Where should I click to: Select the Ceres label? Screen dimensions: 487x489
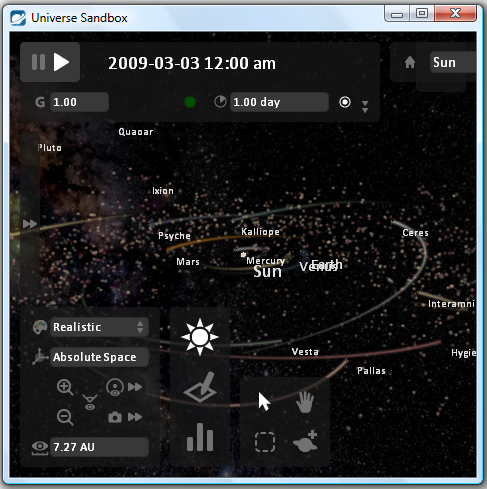click(x=415, y=233)
